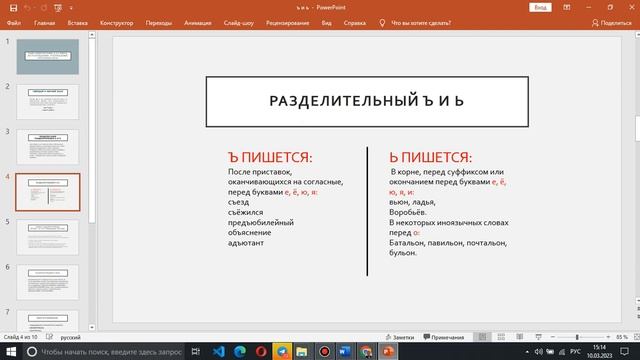
Task: Toggle the Заметки notes pane
Action: 400,337
